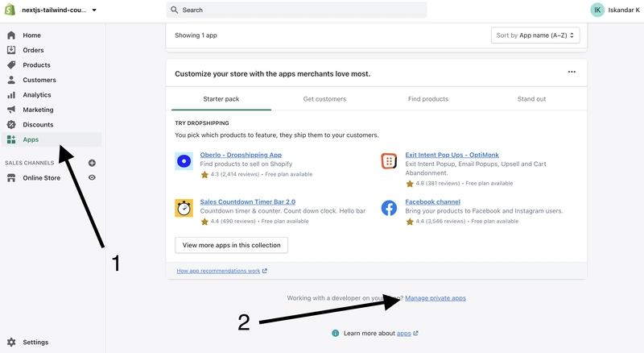
Task: Add a sales channel with plus icon
Action: click(x=92, y=163)
